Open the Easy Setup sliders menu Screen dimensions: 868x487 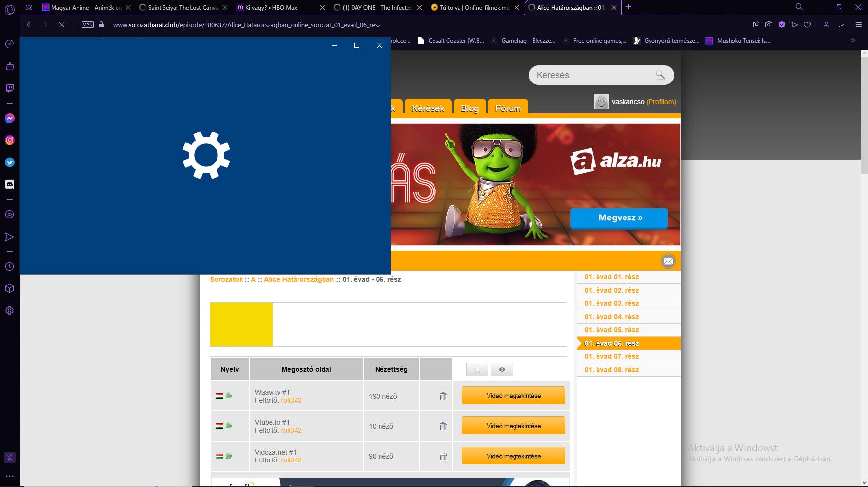pos(858,25)
